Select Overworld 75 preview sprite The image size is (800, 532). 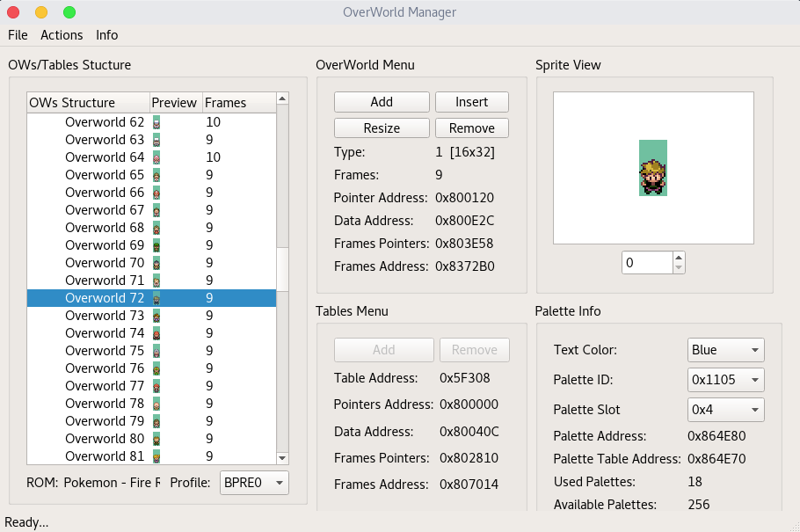pyautogui.click(x=156, y=351)
